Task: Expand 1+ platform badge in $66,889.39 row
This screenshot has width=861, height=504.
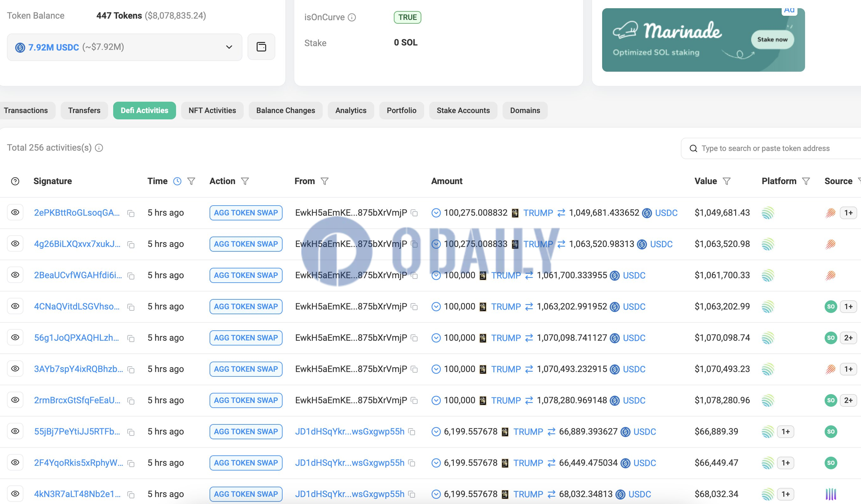Action: coord(785,432)
